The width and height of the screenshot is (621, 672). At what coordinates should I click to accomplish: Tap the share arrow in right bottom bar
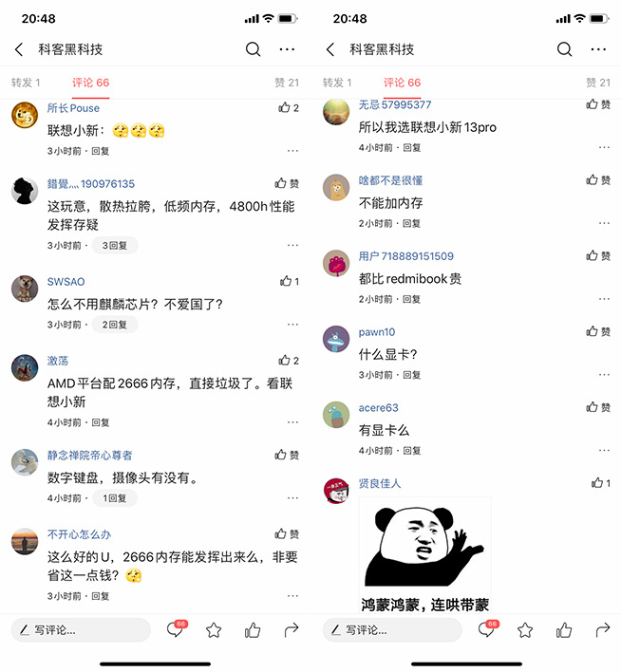603,630
